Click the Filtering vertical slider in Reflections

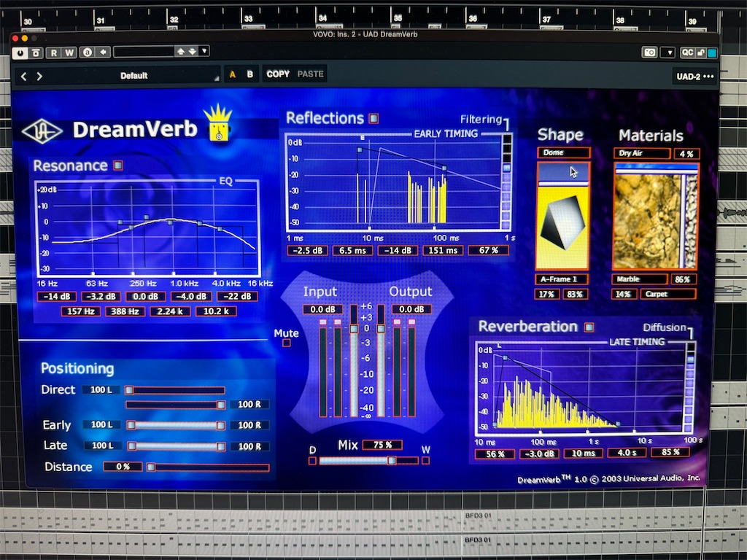coord(506,182)
